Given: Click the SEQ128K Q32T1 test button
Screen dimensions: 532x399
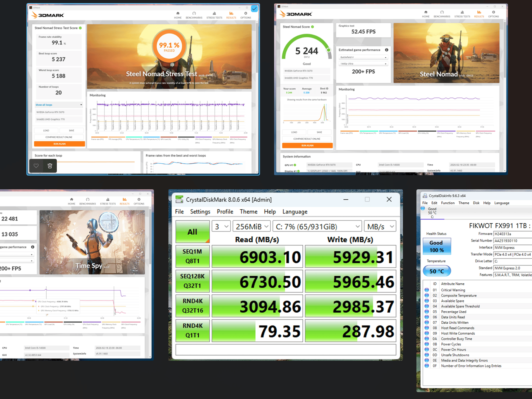Looking at the screenshot, I should pyautogui.click(x=192, y=281).
